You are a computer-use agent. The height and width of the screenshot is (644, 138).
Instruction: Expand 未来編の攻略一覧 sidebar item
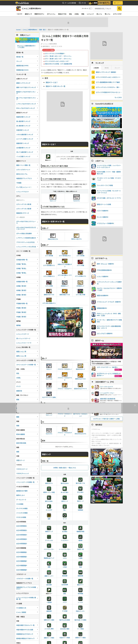(x=27, y=282)
